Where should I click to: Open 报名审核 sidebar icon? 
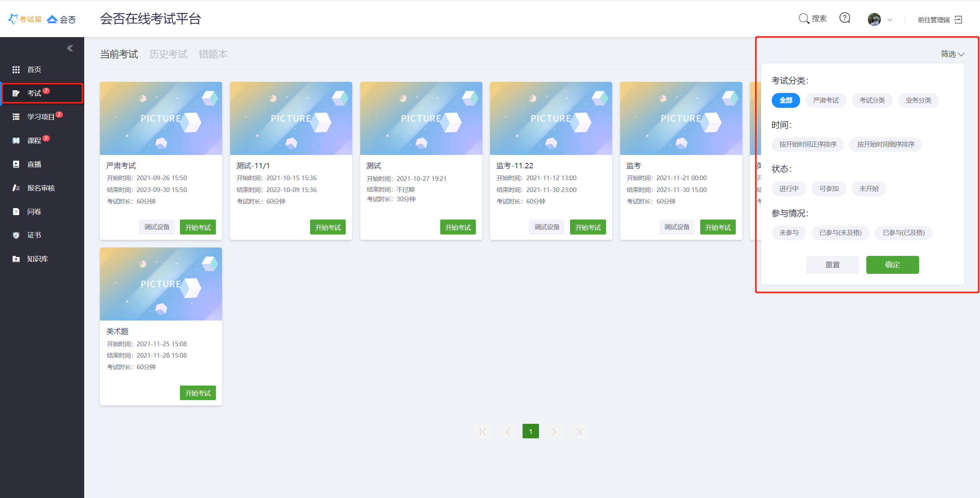[16, 188]
